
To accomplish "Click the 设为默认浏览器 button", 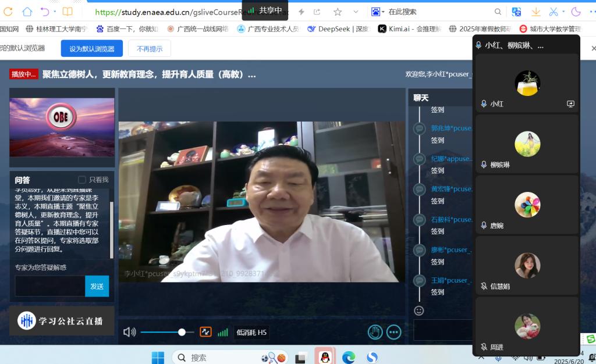I will [91, 49].
